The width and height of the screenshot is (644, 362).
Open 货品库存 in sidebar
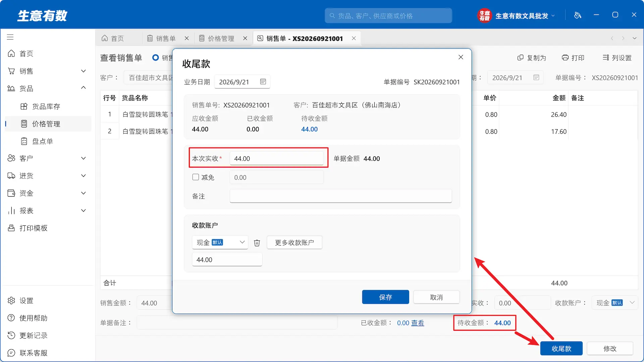tap(47, 106)
